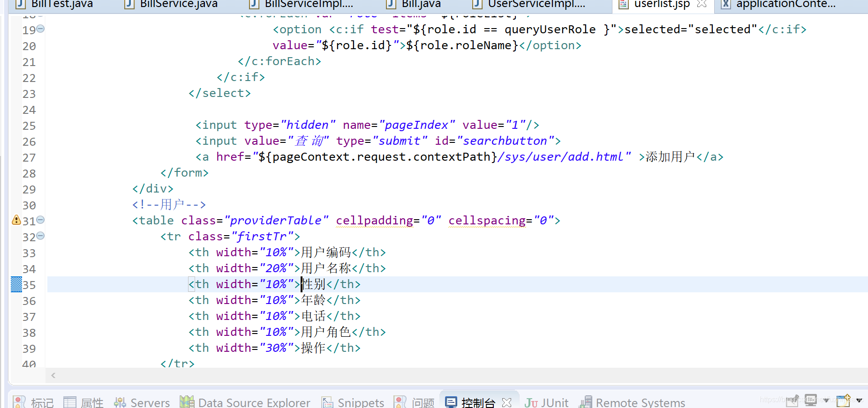Viewport: 868px width, 408px height.
Task: Click the <!--用户--> comment on line 30
Action: (x=169, y=205)
